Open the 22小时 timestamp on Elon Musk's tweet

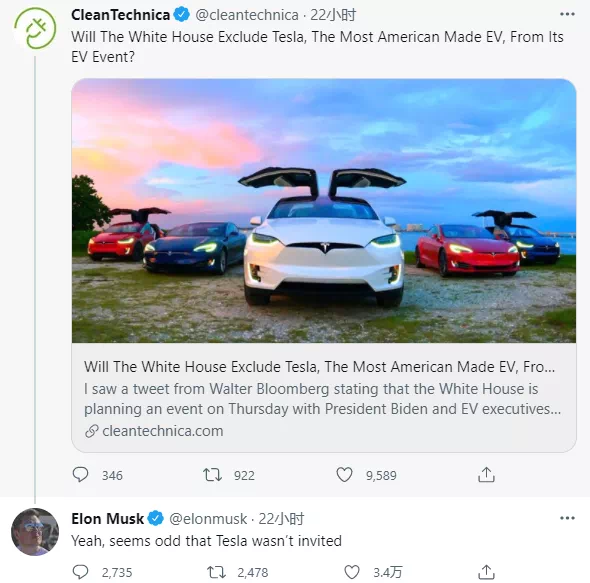coord(281,519)
